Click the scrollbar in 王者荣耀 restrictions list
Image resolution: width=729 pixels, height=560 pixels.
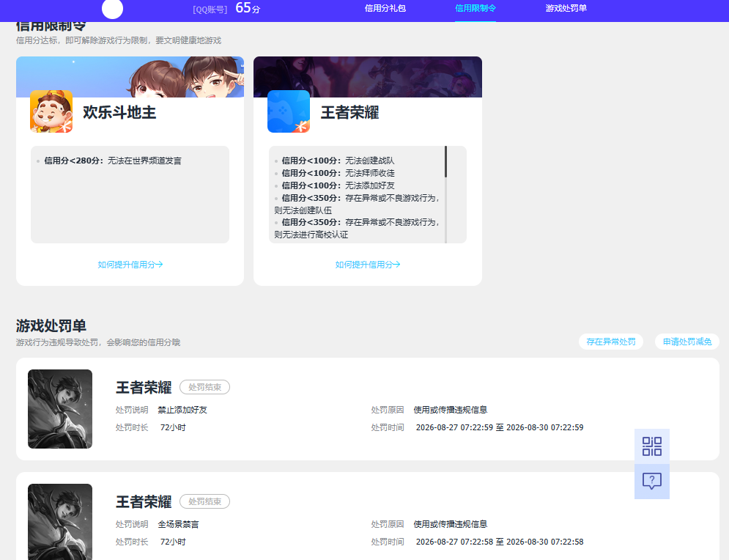tap(446, 162)
